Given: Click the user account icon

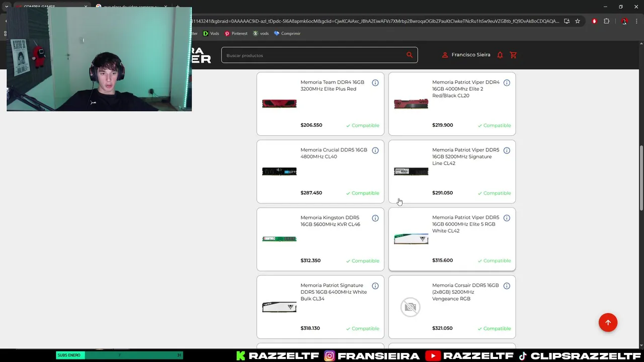Looking at the screenshot, I should coord(445,55).
